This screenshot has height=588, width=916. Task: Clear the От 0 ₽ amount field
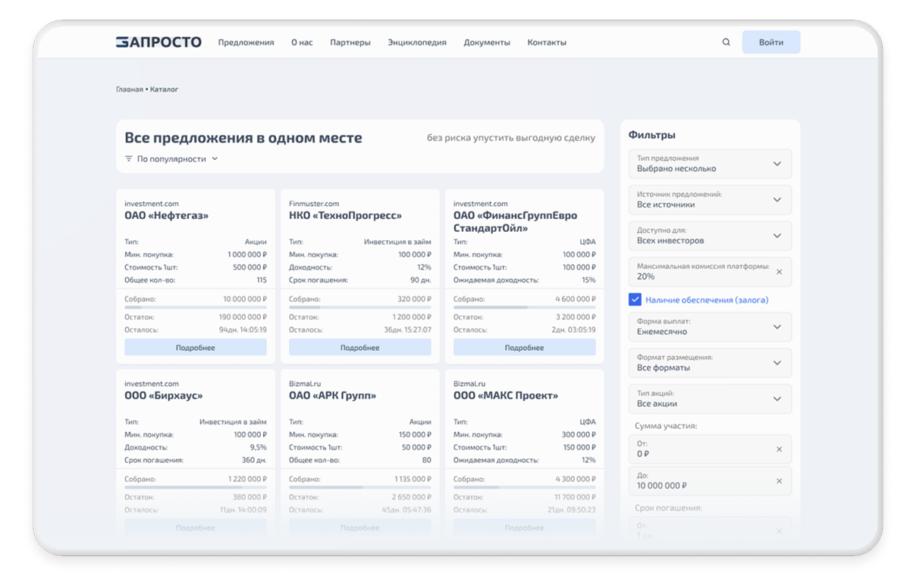[779, 449]
